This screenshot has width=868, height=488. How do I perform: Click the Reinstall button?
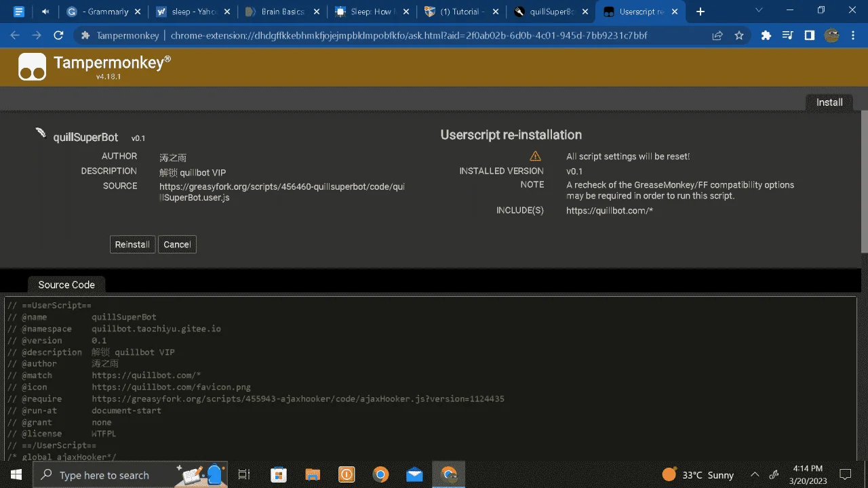coord(133,245)
